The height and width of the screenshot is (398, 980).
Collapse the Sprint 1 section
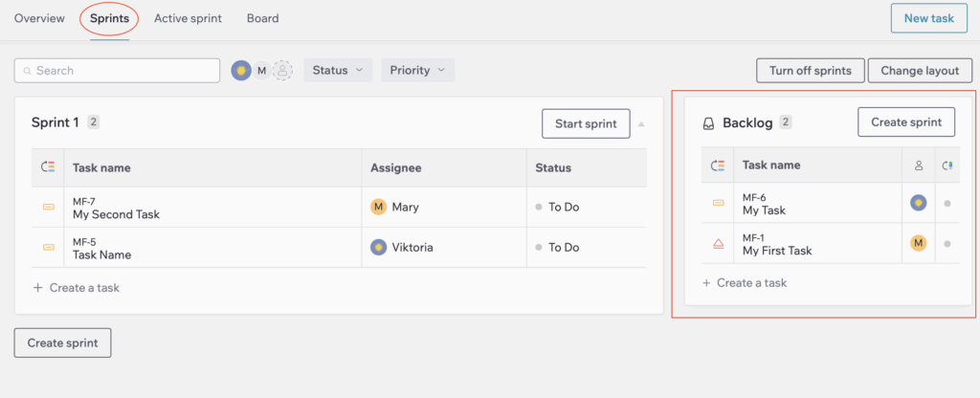[641, 124]
